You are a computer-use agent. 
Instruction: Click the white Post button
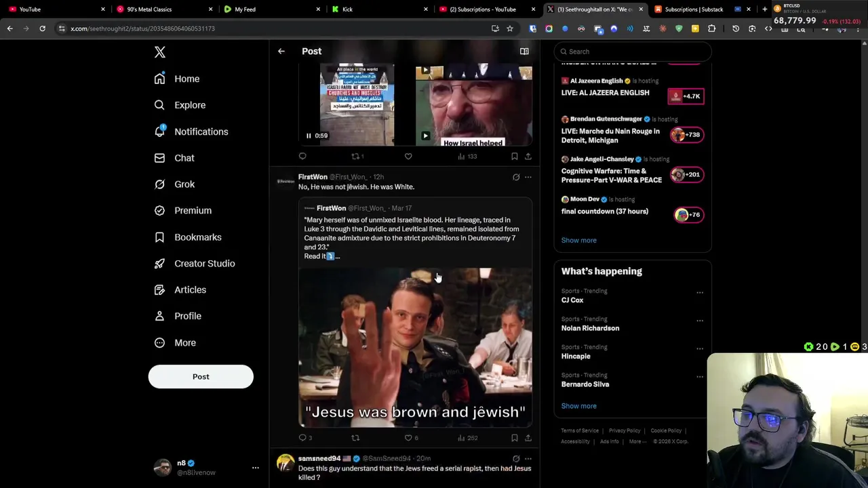[201, 377]
